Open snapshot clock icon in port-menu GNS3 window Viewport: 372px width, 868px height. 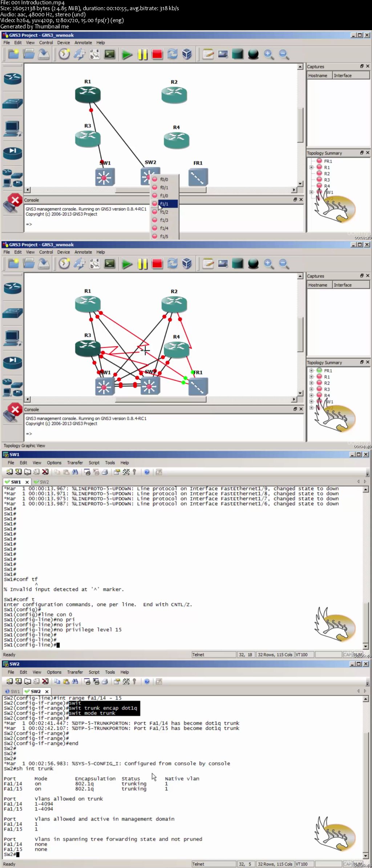[64, 54]
